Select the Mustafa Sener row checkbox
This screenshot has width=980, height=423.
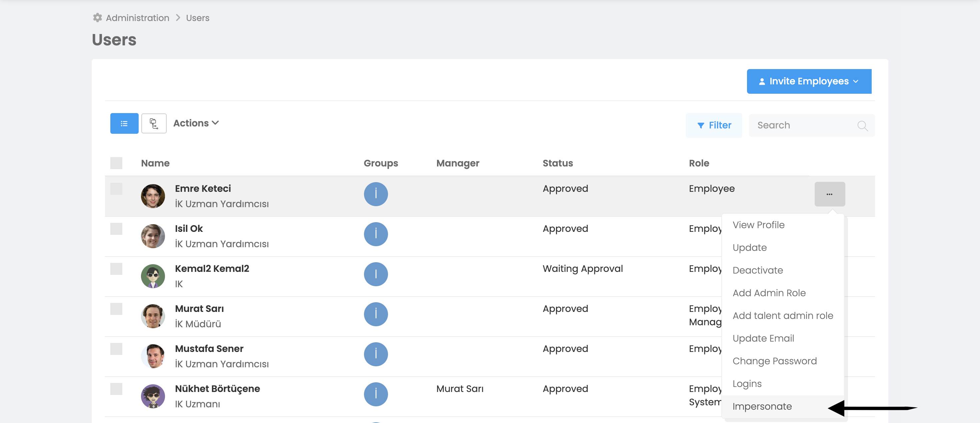point(116,349)
